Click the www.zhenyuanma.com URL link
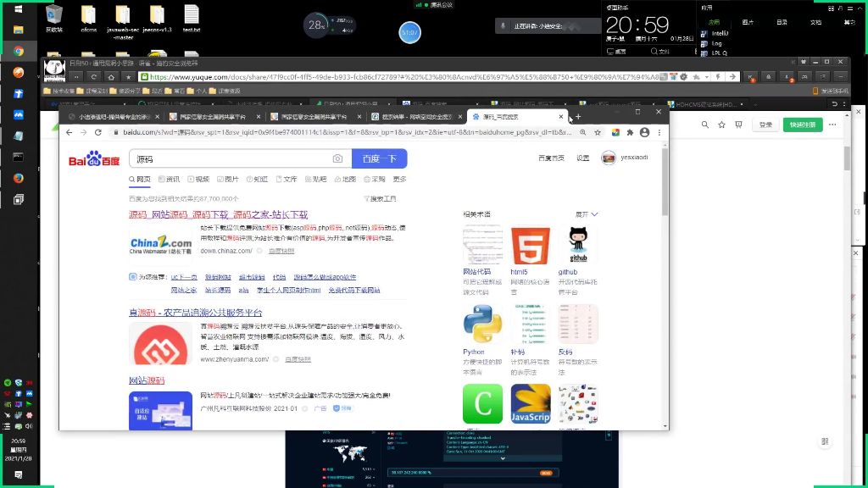 pos(234,359)
